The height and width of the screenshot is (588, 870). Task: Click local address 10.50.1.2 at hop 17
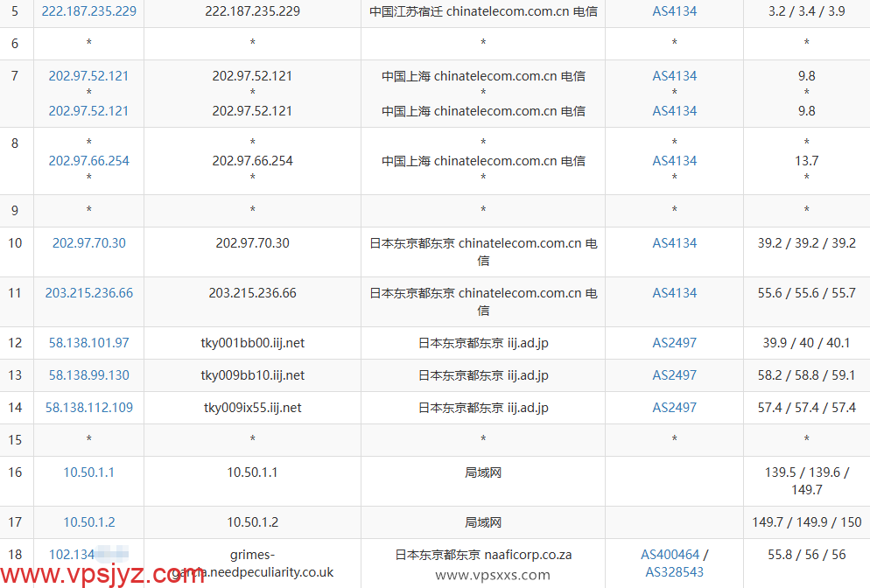88,523
